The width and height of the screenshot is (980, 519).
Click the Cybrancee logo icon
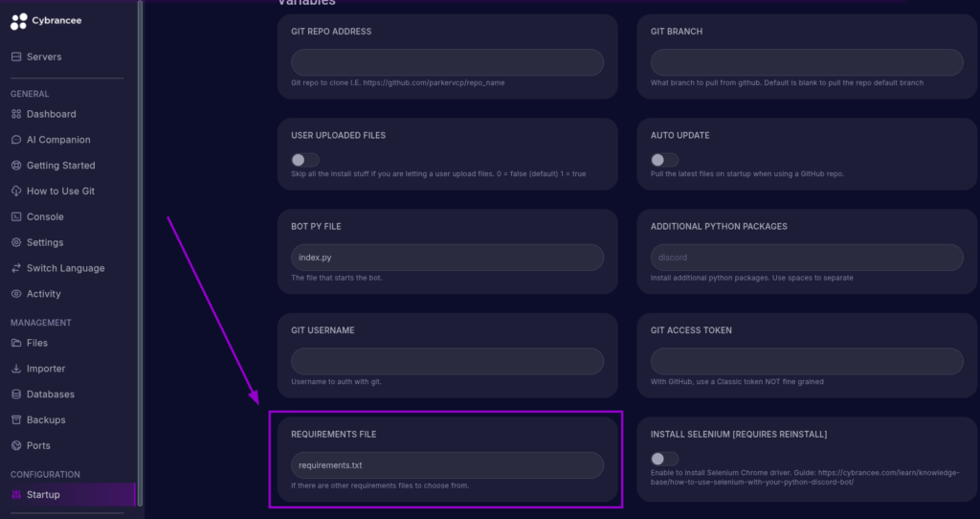coord(19,21)
